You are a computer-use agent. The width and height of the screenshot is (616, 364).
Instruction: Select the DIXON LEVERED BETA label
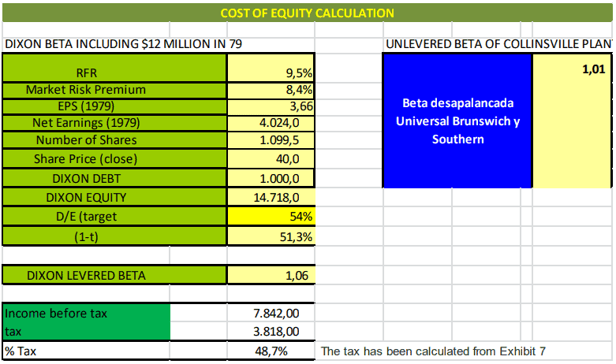[114, 275]
